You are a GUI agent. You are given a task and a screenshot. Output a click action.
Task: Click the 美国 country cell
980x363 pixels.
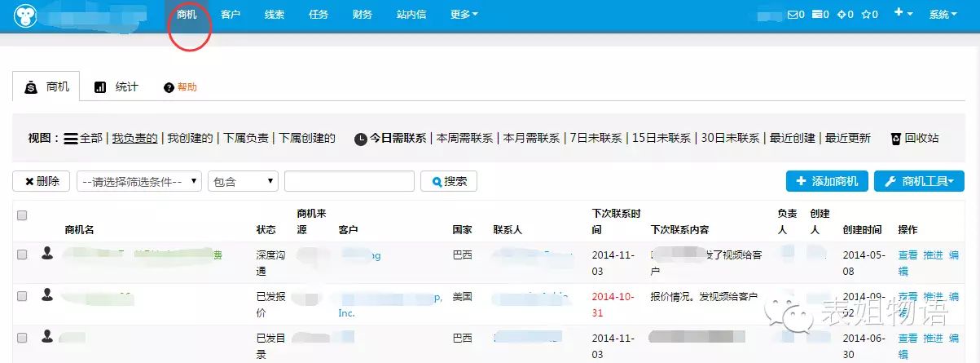click(x=462, y=297)
